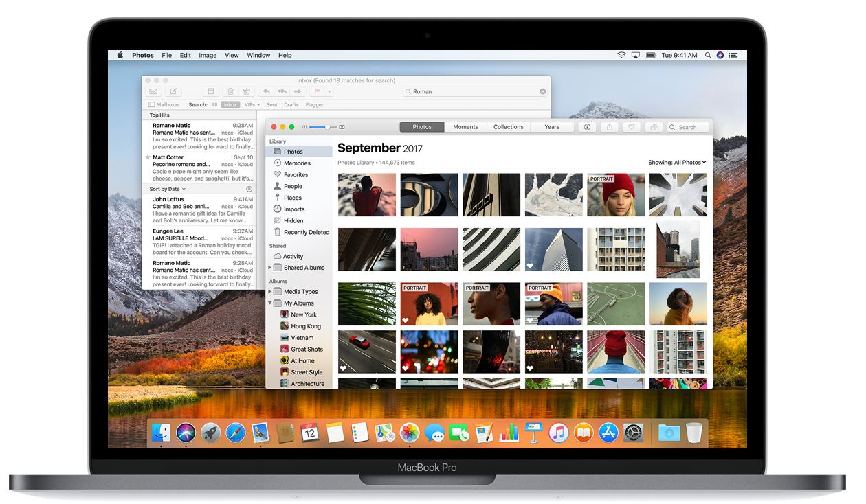Toggle the Mailboxes sidebar in Mail

[x=164, y=105]
